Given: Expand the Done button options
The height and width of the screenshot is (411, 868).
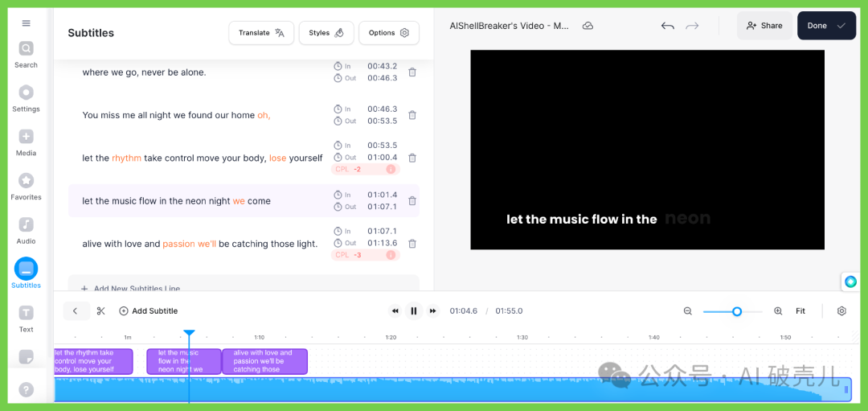Looking at the screenshot, I should pyautogui.click(x=841, y=26).
